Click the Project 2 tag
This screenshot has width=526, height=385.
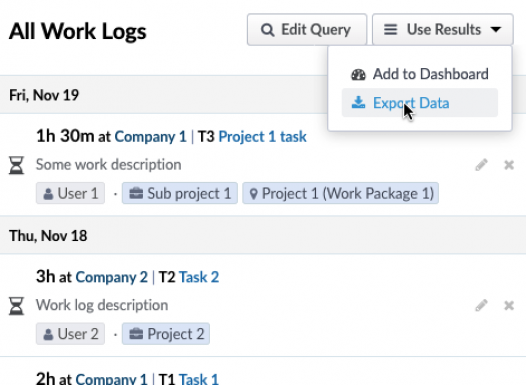pos(166,334)
